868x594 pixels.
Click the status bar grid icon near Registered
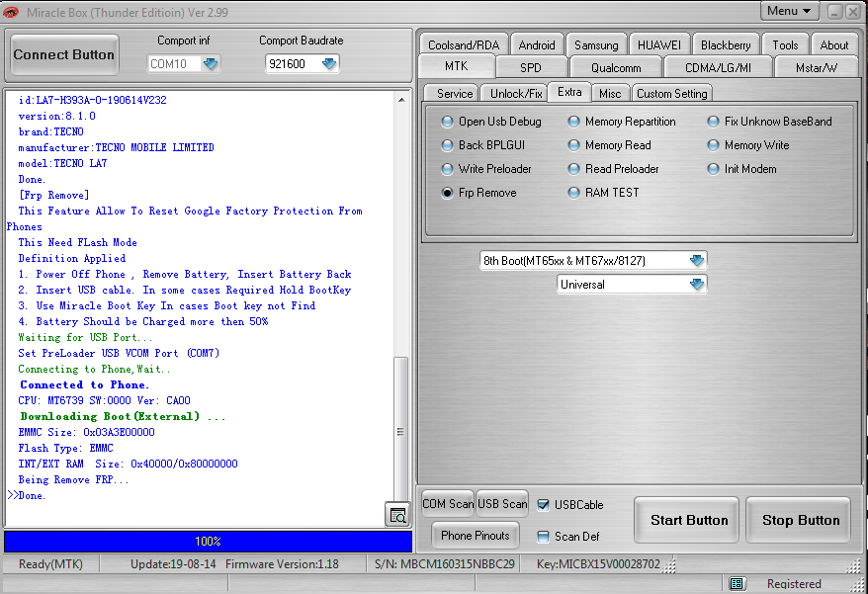tap(736, 583)
